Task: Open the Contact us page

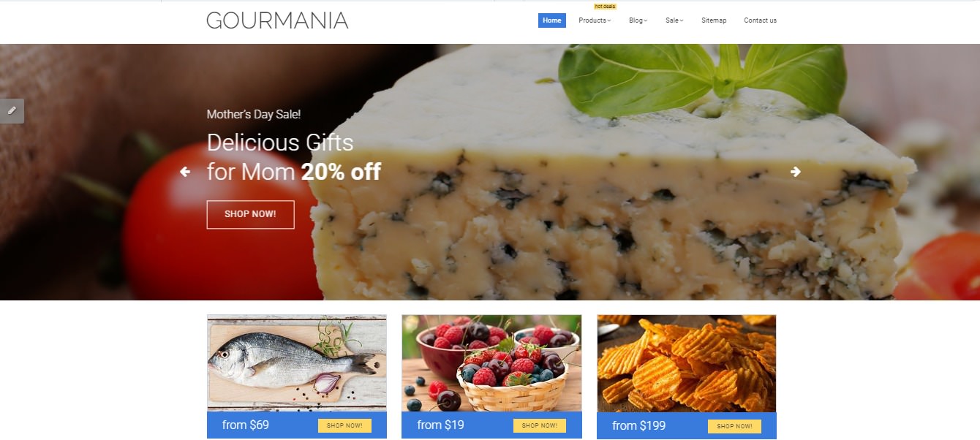Action: [x=760, y=20]
